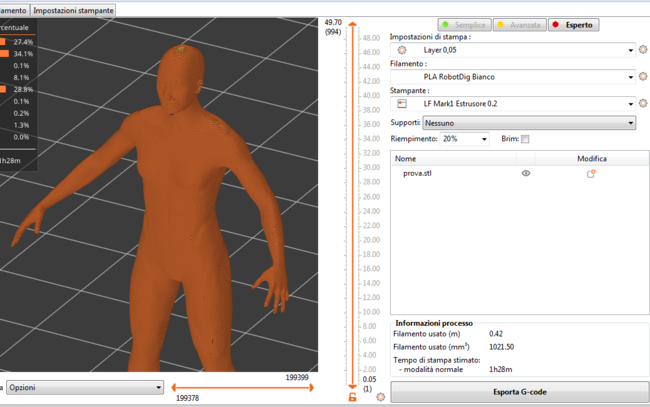Image resolution: width=650 pixels, height=407 pixels.
Task: Click the gear icon below the layer slider
Action: coord(381,398)
